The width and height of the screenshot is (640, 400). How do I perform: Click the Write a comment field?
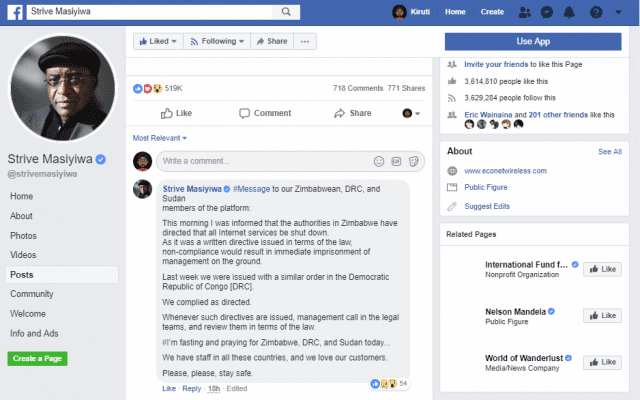pos(260,161)
